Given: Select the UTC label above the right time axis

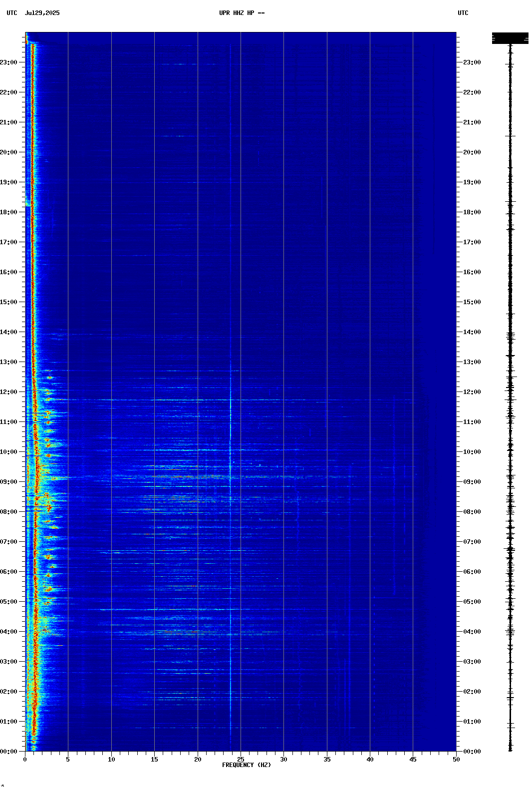Looking at the screenshot, I should pos(463,13).
